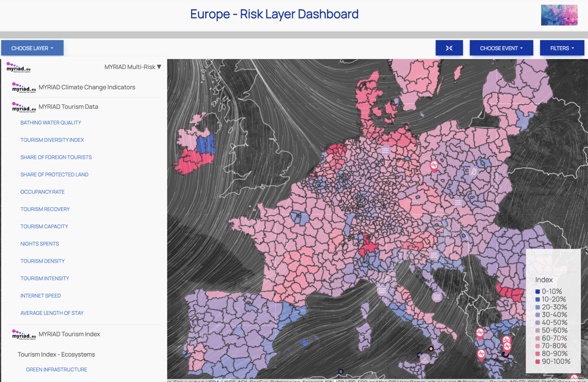The width and height of the screenshot is (588, 382).
Task: Open the MYRIAD Multi-Risk selector
Action: pyautogui.click(x=133, y=67)
